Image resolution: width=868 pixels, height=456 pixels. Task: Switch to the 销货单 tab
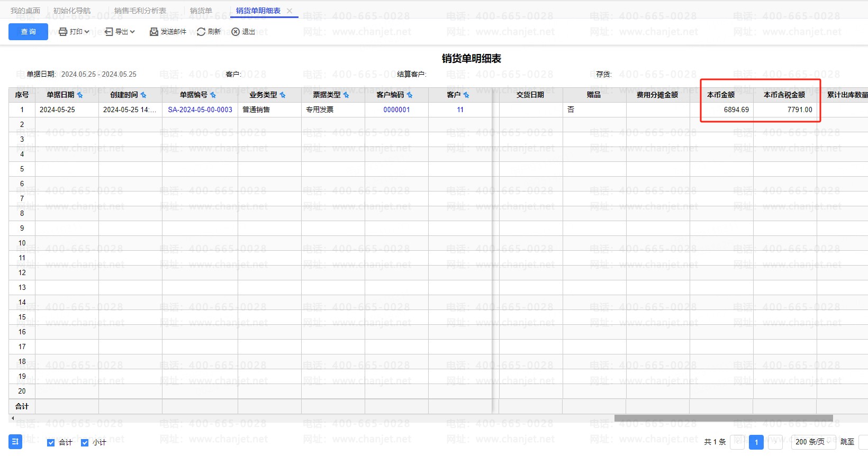(x=201, y=11)
